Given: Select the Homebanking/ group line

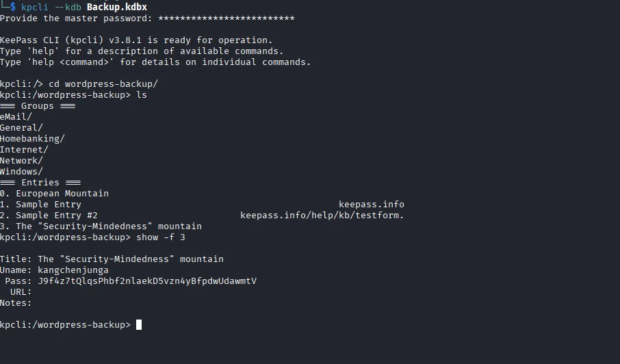Looking at the screenshot, I should pyautogui.click(x=32, y=139).
